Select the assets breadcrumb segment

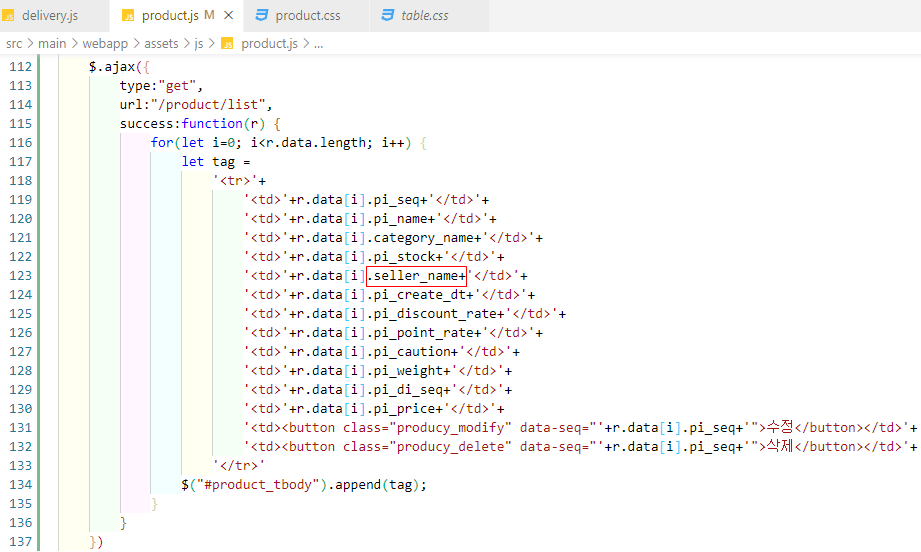tap(161, 43)
